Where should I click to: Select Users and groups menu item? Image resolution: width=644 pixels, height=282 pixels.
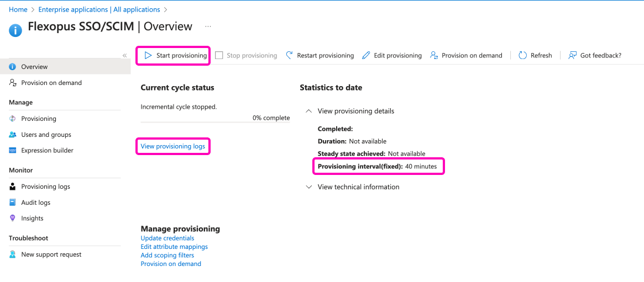(x=46, y=135)
